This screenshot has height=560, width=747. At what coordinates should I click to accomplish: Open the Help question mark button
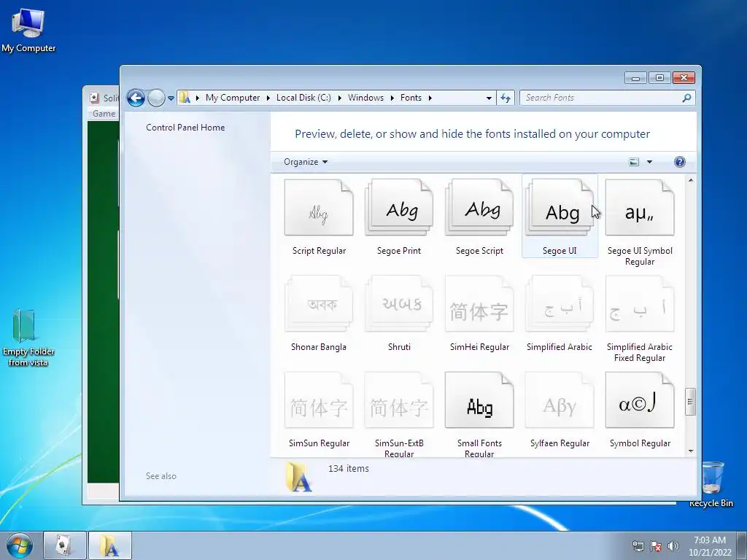coord(680,162)
